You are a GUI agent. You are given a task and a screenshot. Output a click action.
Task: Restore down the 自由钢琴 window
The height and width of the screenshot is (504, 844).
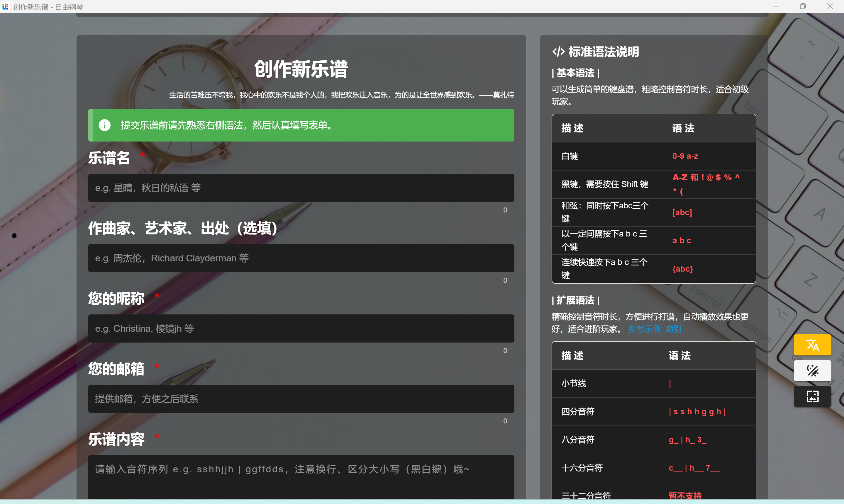coord(803,6)
